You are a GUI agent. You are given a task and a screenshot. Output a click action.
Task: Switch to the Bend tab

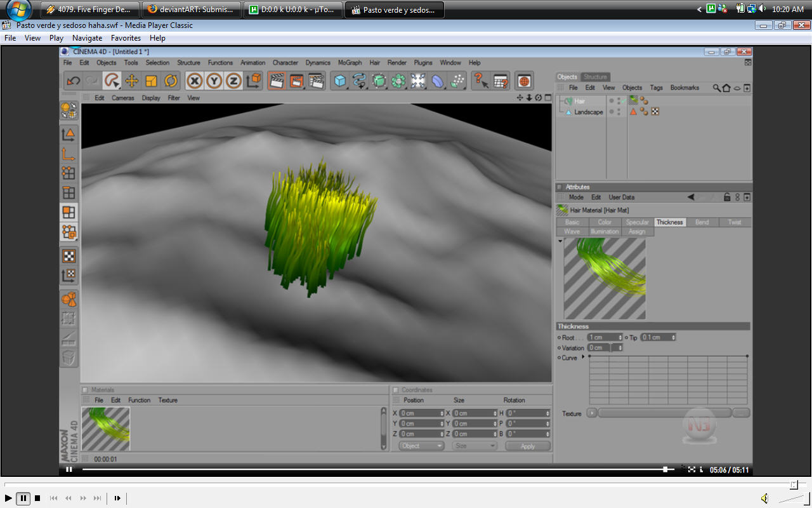702,222
